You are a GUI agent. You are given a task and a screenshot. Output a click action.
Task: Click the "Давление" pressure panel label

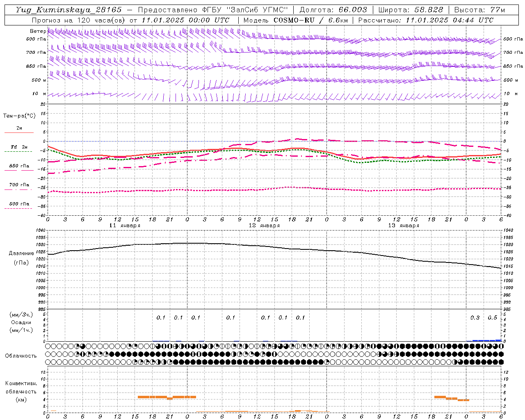pyautogui.click(x=21, y=253)
